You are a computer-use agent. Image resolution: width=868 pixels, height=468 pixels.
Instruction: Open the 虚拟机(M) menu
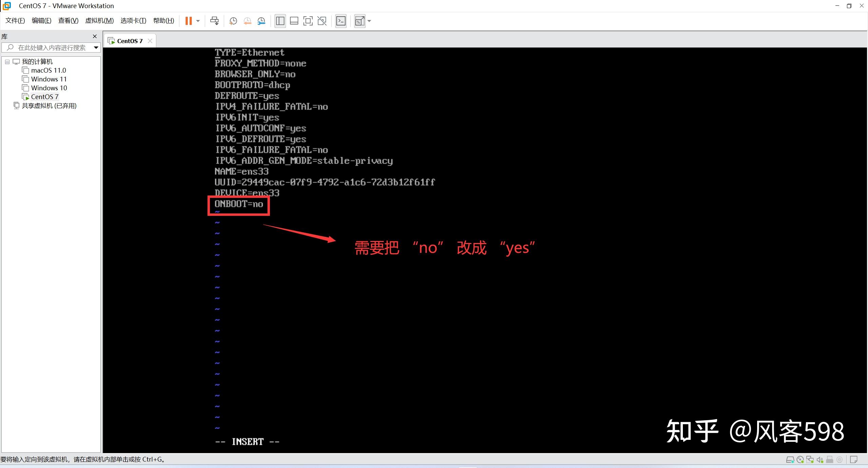(99, 20)
